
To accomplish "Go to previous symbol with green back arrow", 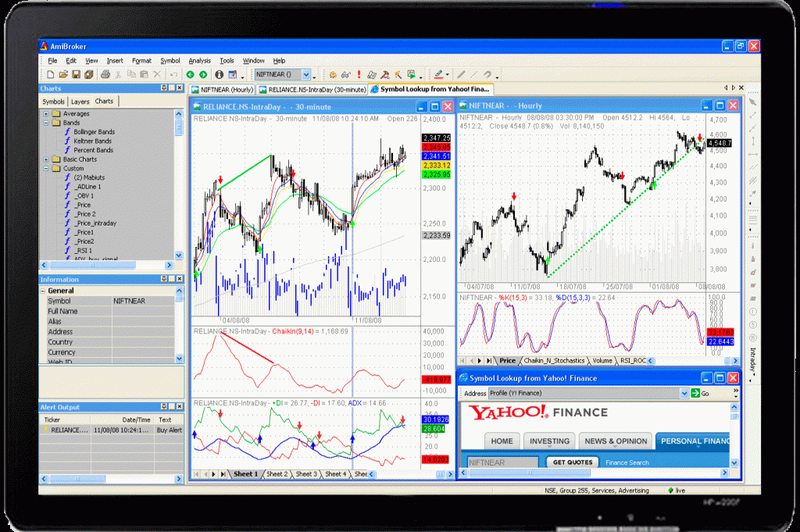I will pos(191,75).
